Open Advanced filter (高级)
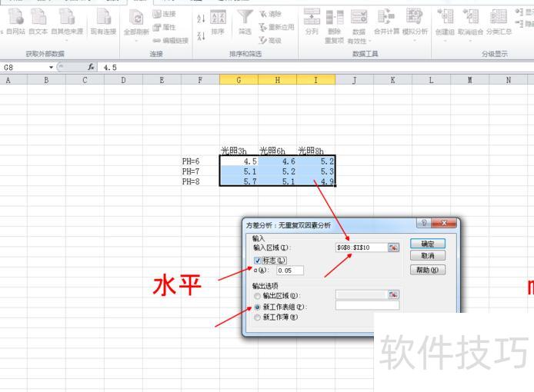Viewport: 534px width, 392px height. [x=270, y=40]
